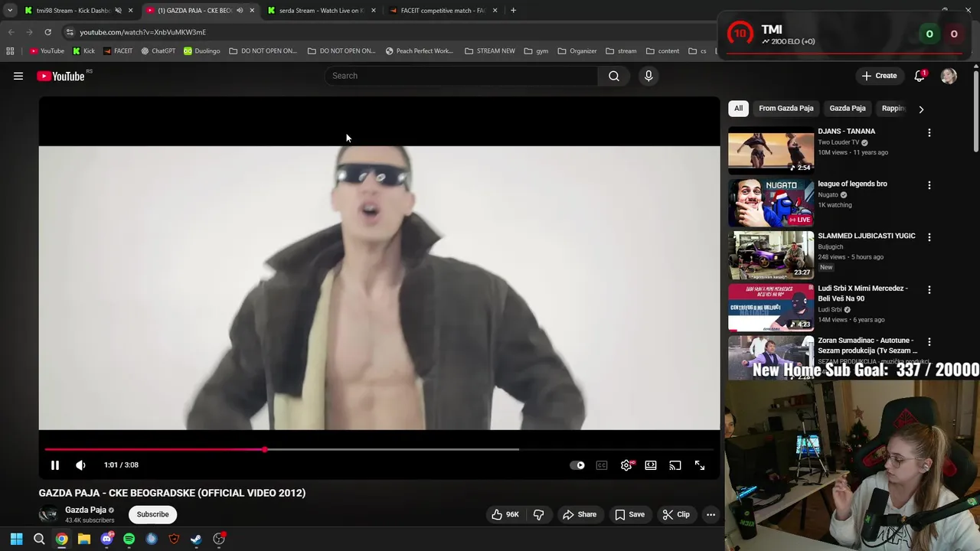Pause the video playback
This screenshot has width=980, height=551.
[55, 465]
